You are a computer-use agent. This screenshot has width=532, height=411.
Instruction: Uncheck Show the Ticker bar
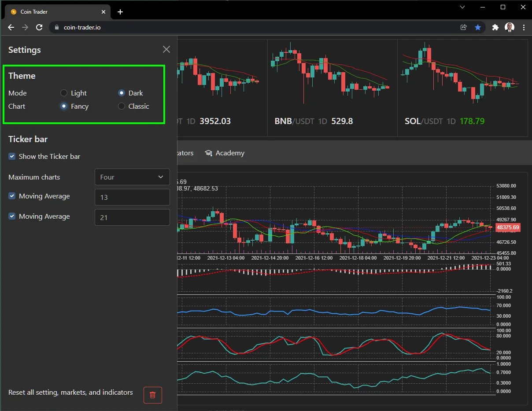(12, 156)
